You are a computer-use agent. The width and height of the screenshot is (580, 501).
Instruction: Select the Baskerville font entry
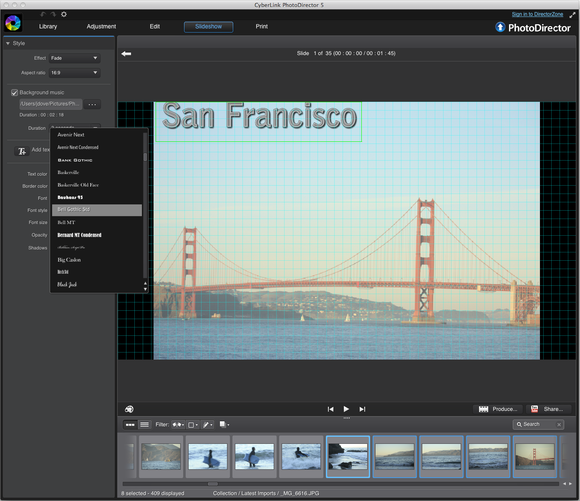click(x=97, y=172)
